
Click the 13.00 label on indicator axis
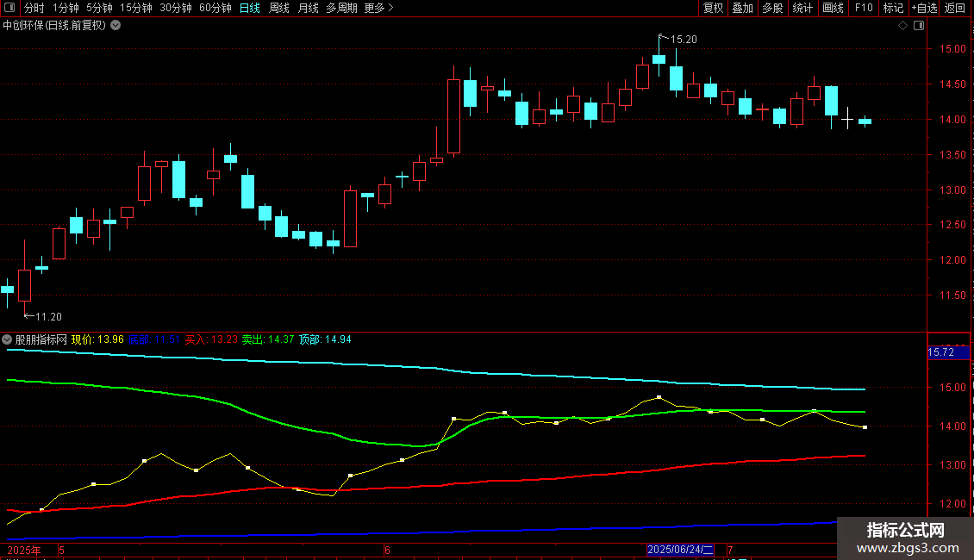[952, 465]
